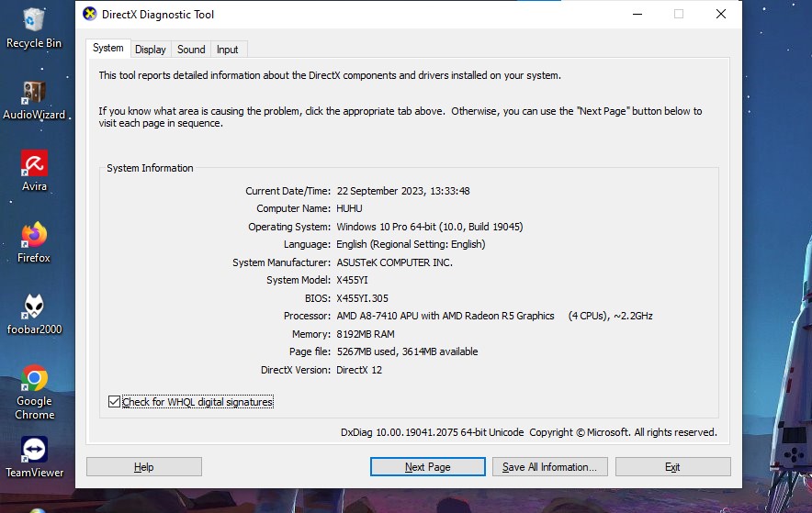Click the AMD A8-7410 APU processor text
The image size is (812, 513).
(445, 316)
